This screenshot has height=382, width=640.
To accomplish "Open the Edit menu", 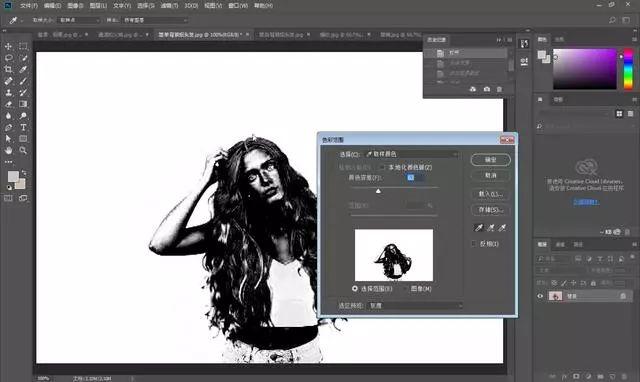I will click(52, 6).
